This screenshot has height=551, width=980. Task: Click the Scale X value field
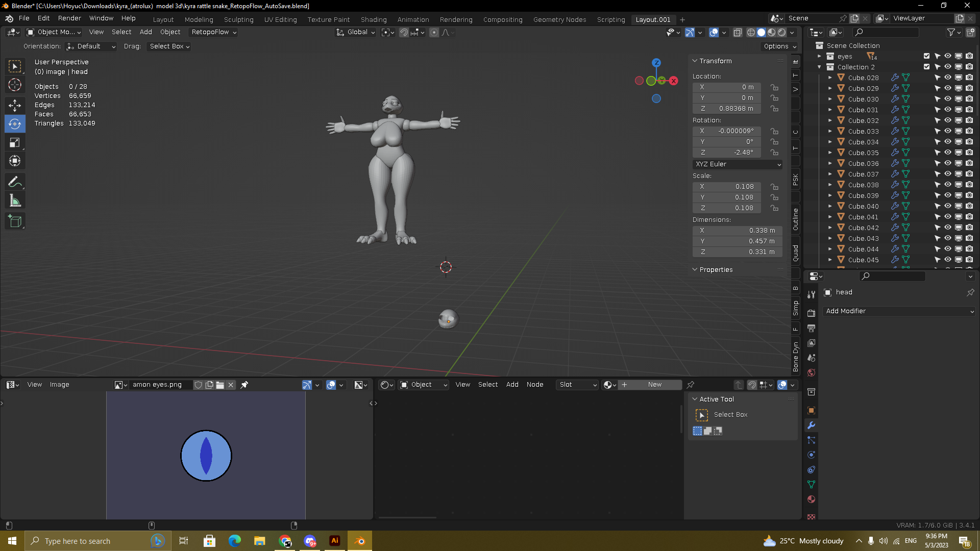pos(727,187)
